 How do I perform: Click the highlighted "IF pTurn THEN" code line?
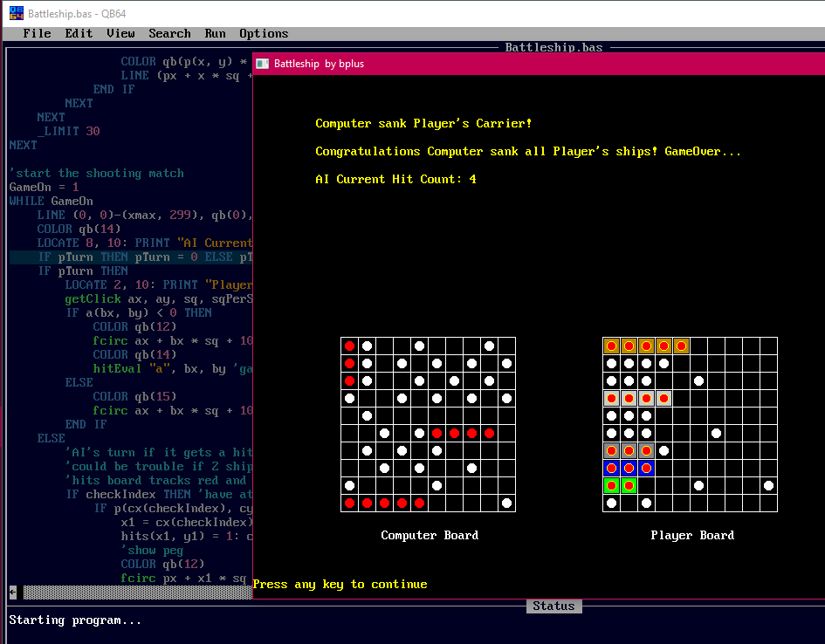(131, 257)
